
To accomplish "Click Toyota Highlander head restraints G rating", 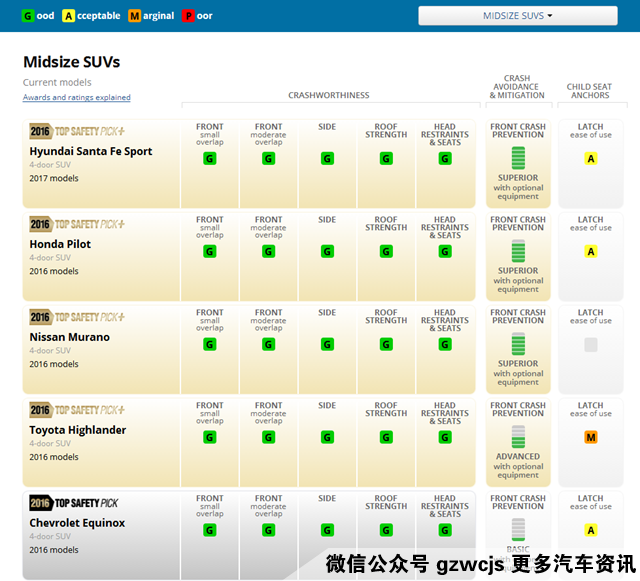I will 445,437.
